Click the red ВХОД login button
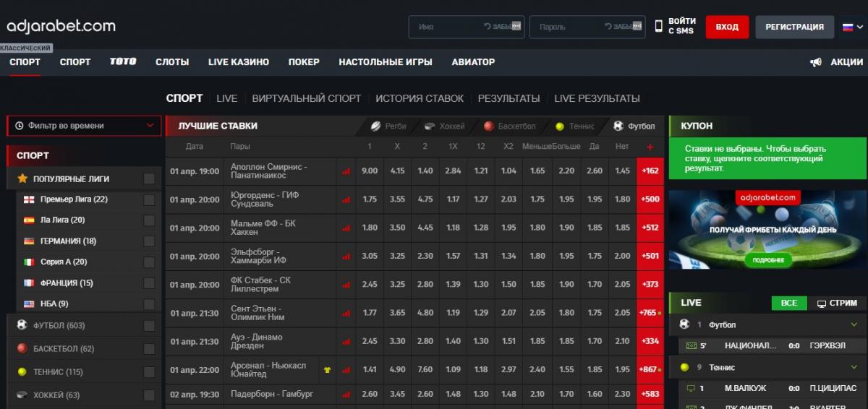 click(x=727, y=27)
